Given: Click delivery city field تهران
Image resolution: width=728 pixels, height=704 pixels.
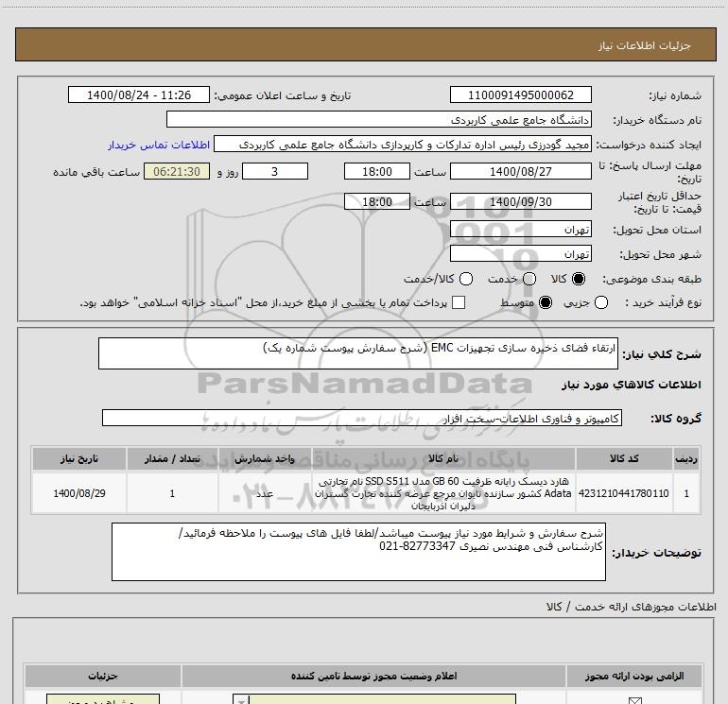Looking at the screenshot, I should (520, 253).
